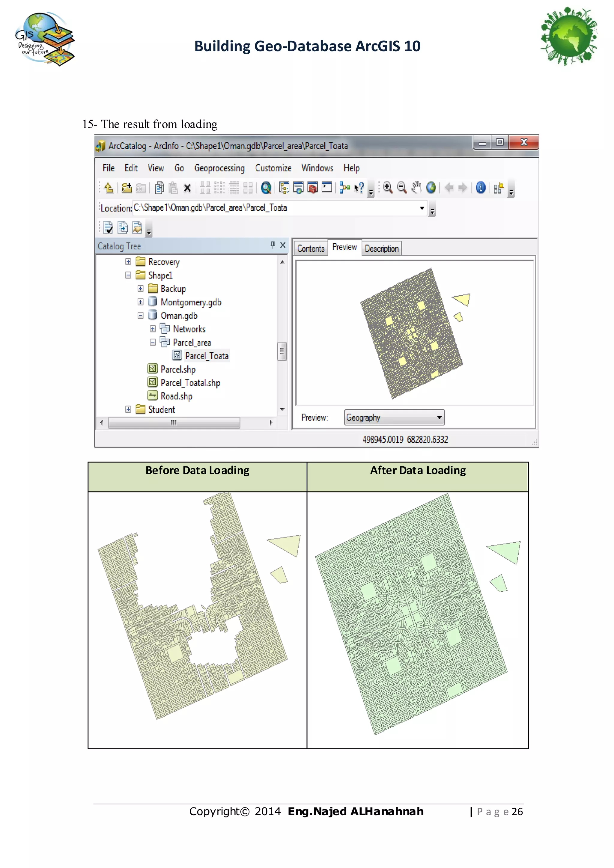This screenshot has width=614, height=868.
Task: Open the Windows menu
Action: coord(317,168)
